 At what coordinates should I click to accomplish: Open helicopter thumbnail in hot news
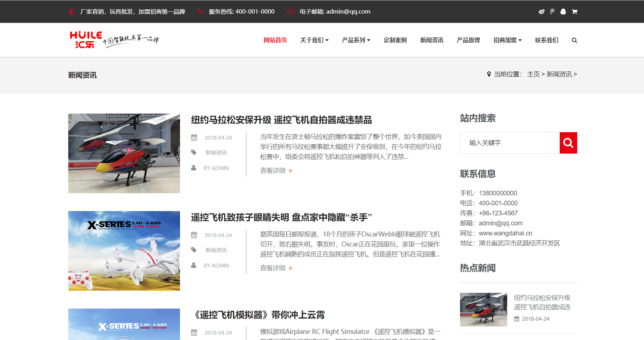click(483, 310)
